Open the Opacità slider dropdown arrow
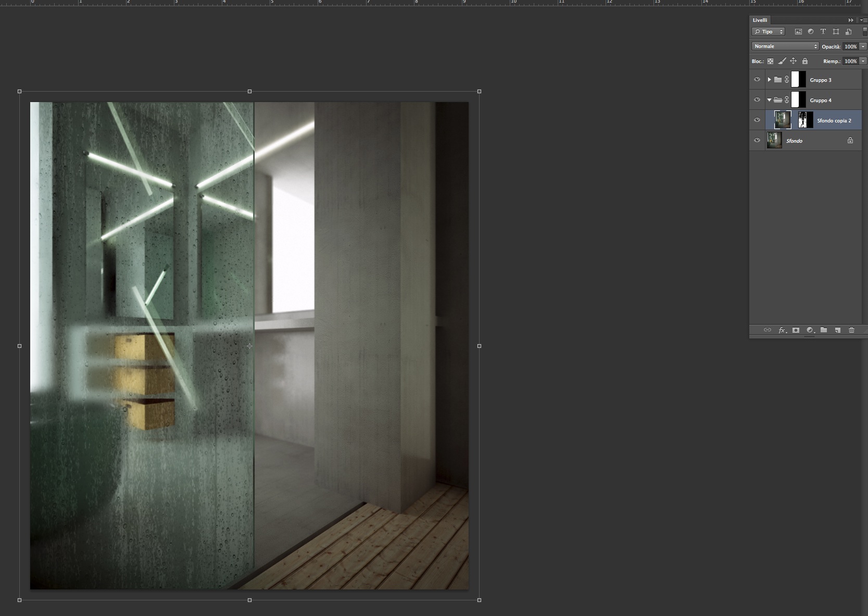 (863, 46)
